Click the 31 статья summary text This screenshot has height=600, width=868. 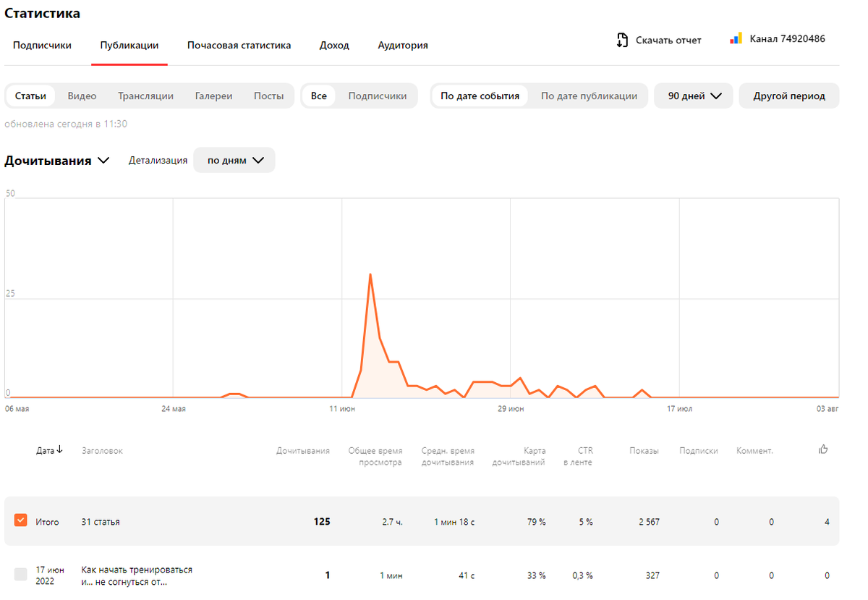click(x=101, y=521)
